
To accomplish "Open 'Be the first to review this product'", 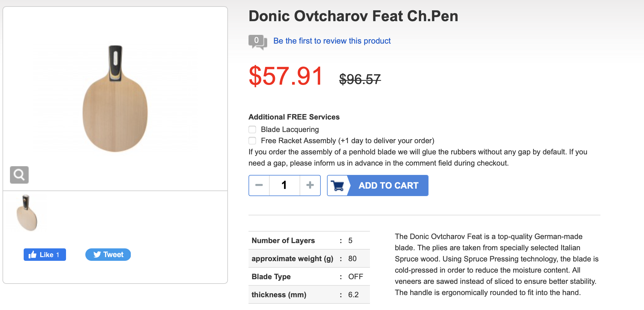I will pos(332,41).
